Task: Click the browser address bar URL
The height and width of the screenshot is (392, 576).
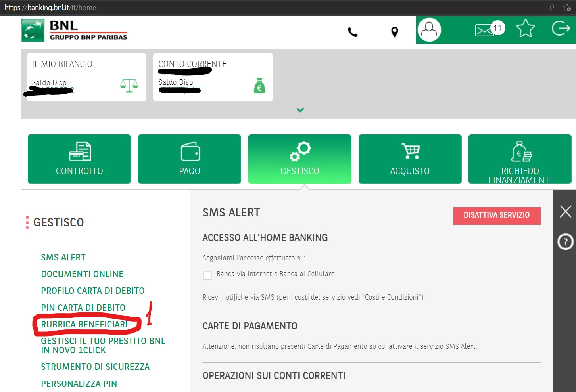Action: 50,8
